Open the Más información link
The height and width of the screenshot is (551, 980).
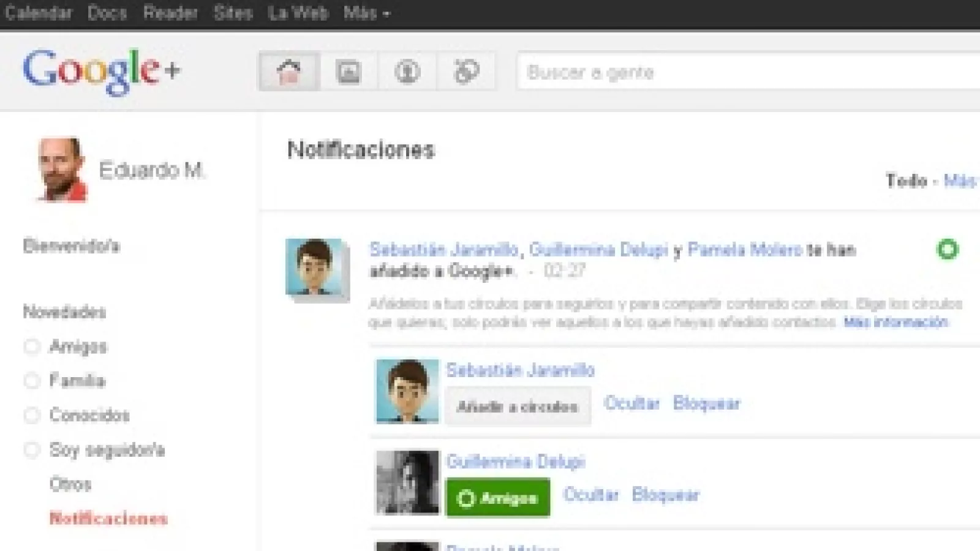[x=895, y=322]
